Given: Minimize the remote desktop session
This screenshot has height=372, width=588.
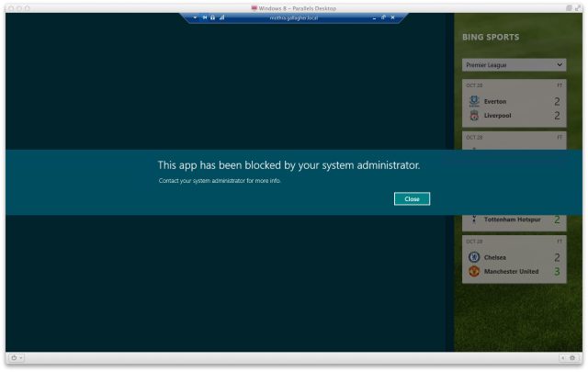Looking at the screenshot, I should [x=374, y=18].
